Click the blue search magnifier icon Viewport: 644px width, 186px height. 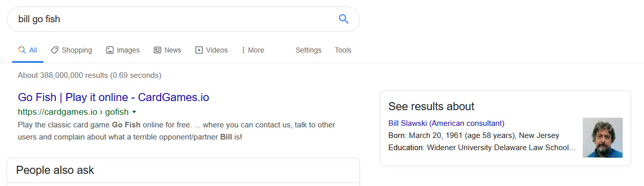click(343, 19)
